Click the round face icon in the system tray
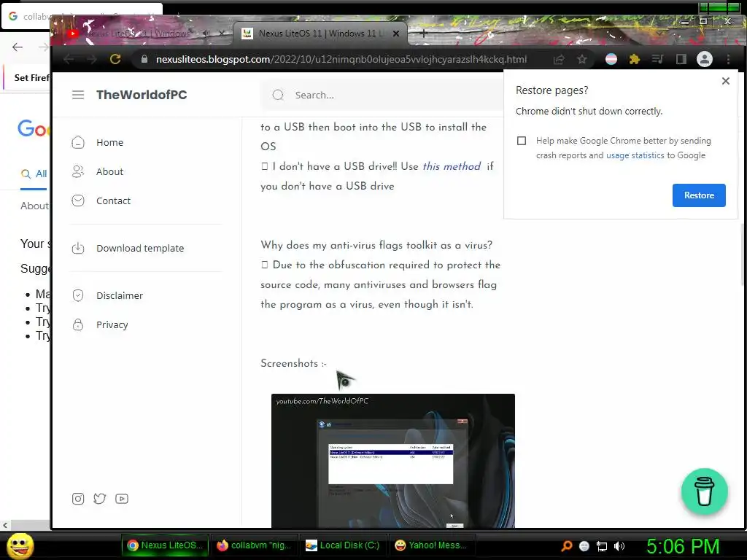 click(x=584, y=546)
